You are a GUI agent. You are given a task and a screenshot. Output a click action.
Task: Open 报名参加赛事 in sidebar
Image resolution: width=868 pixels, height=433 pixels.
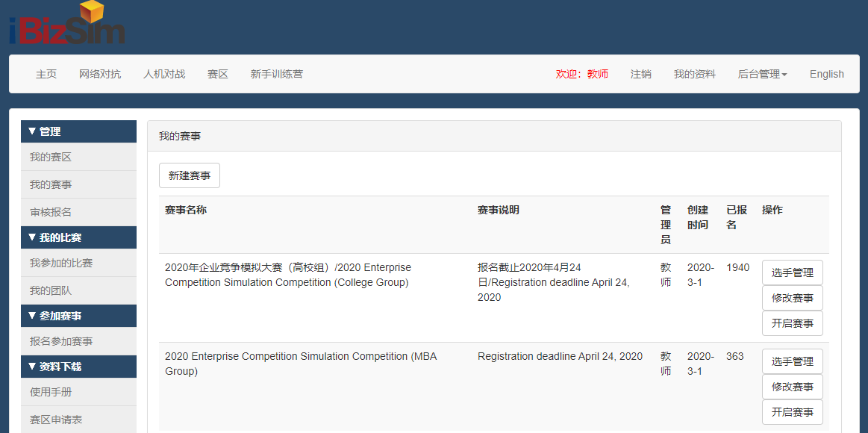pyautogui.click(x=78, y=341)
